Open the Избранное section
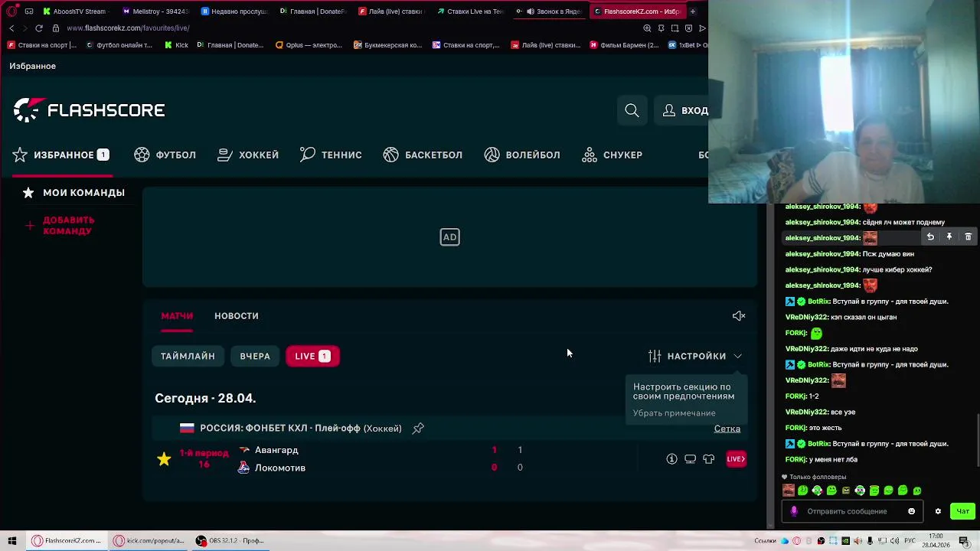980x551 pixels. click(x=61, y=155)
